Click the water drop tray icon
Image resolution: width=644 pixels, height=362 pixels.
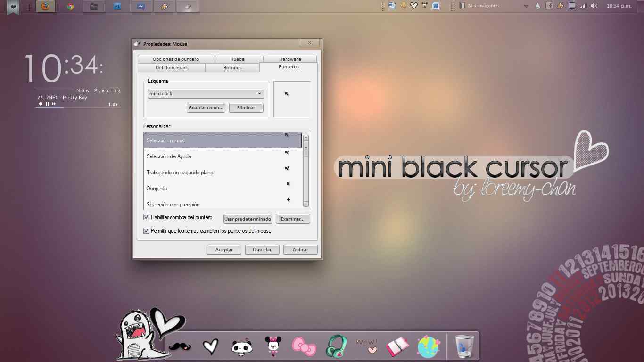point(537,6)
